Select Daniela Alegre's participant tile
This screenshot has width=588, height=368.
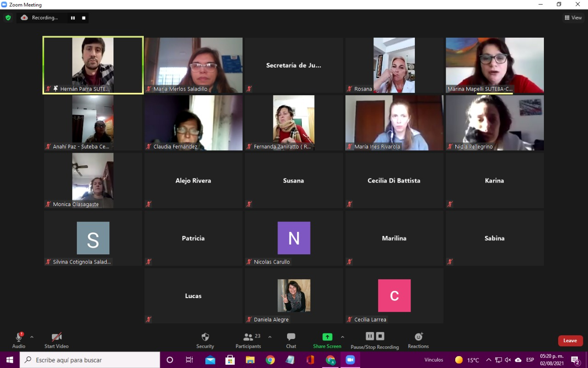click(294, 296)
